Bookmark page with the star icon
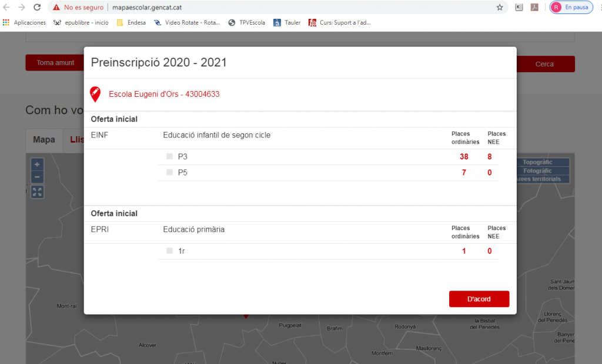The image size is (602, 364). pyautogui.click(x=500, y=8)
